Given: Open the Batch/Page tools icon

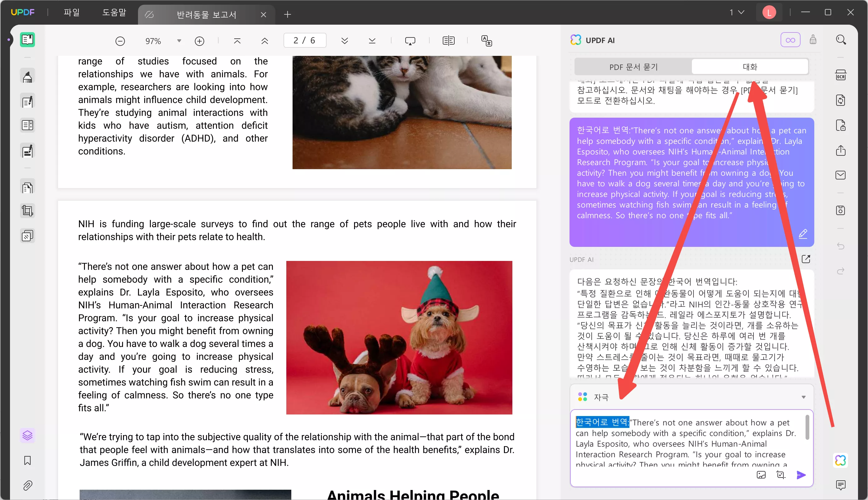Looking at the screenshot, I should [27, 236].
